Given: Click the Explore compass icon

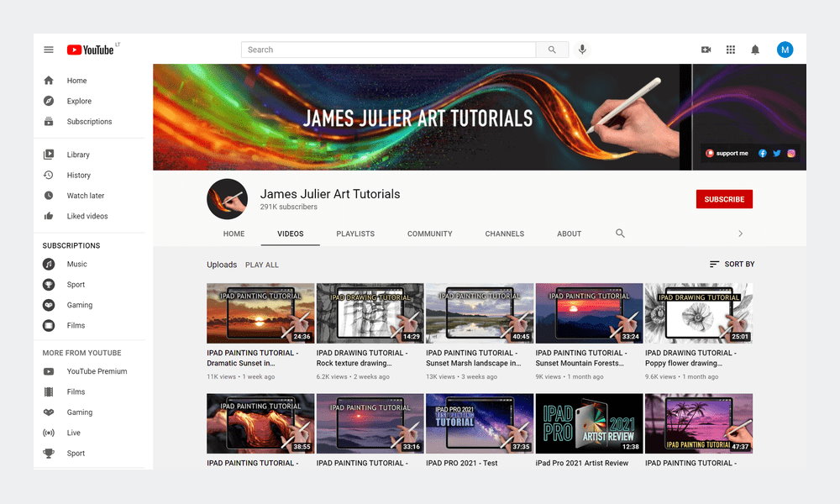Looking at the screenshot, I should tap(48, 101).
